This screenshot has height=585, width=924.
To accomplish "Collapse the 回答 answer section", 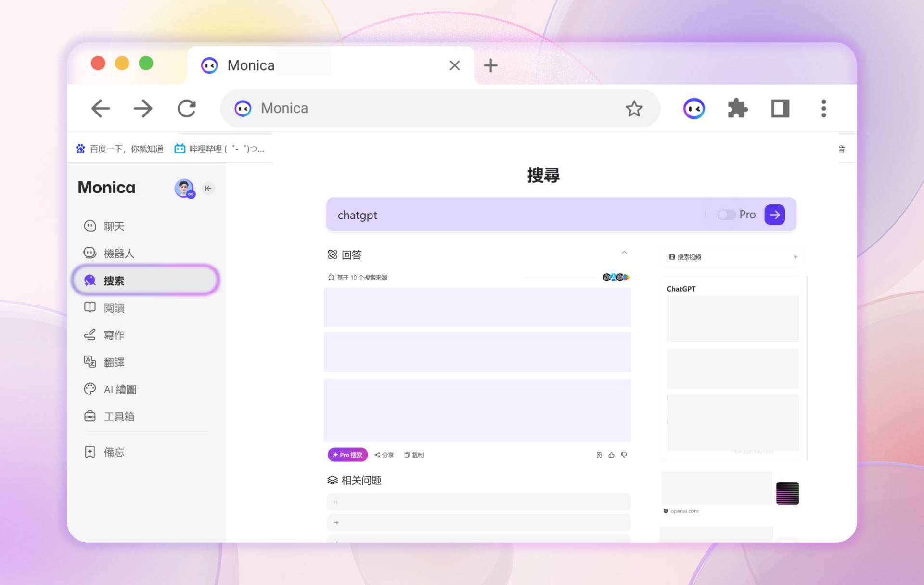I will [x=624, y=253].
